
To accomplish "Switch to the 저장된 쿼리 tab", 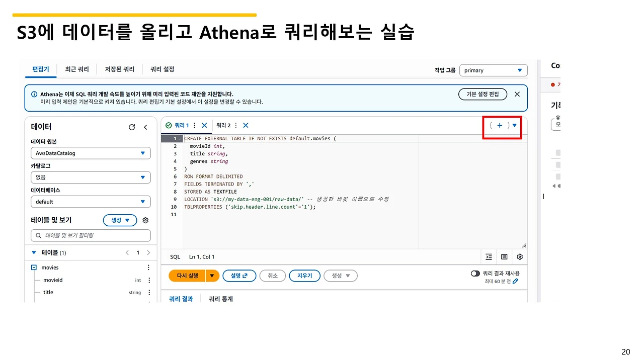I will click(119, 69).
